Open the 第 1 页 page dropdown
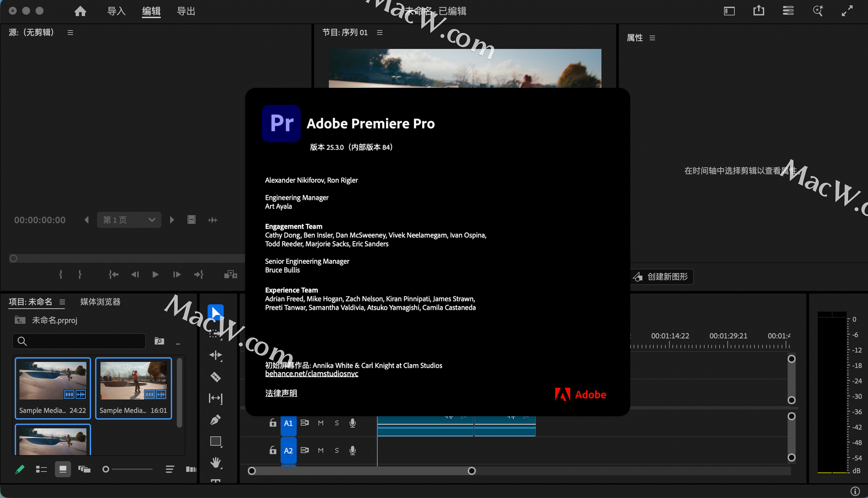The width and height of the screenshot is (868, 498). pos(129,220)
